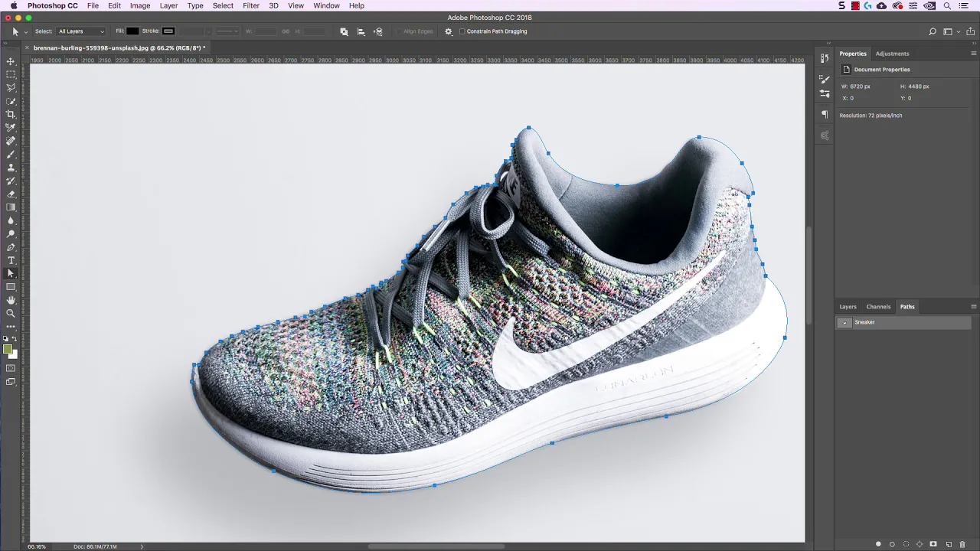Delete current path trash button
The height and width of the screenshot is (551, 980).
962,544
